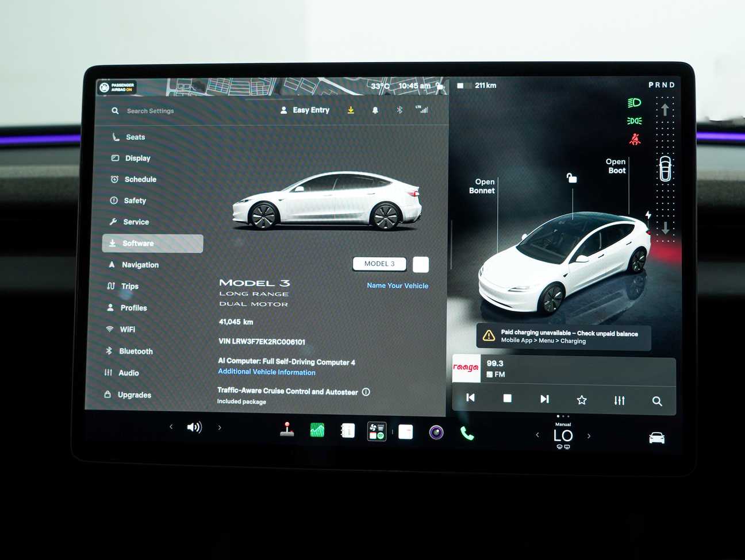745x560 pixels.
Task: Search media with magnifier icon
Action: [x=657, y=401]
